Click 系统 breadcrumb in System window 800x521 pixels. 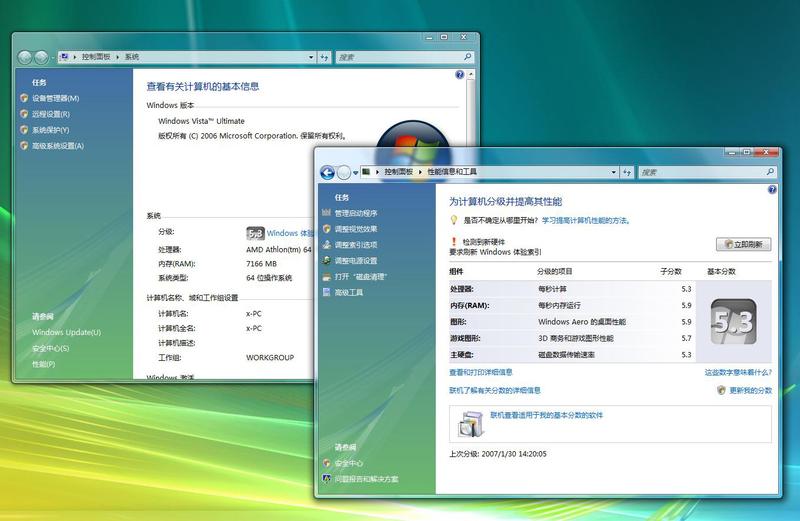click(132, 57)
